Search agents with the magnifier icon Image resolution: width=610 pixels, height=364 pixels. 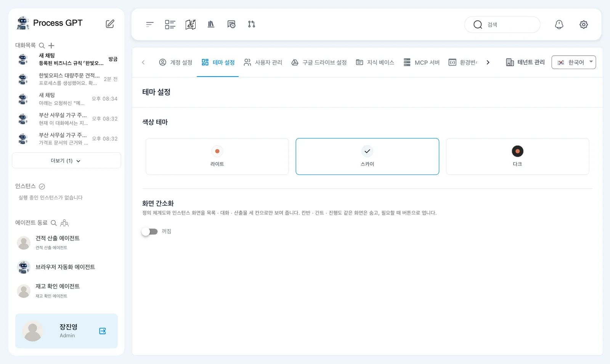(x=54, y=223)
